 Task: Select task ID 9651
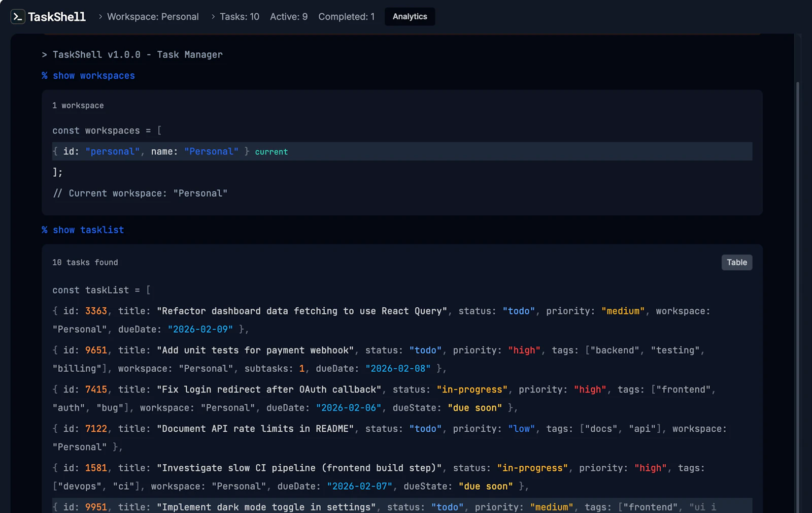96,350
